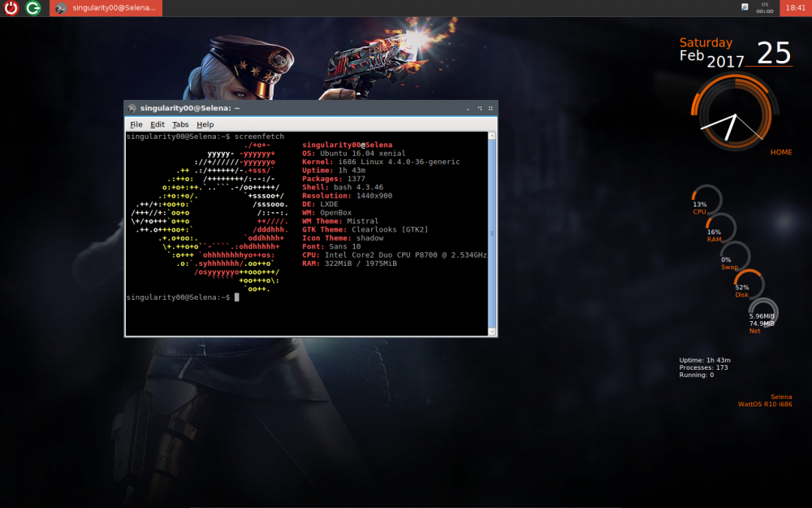Click the 'Uptime: 1h 43m' conky text
Image resolution: width=812 pixels, height=508 pixels.
705,360
